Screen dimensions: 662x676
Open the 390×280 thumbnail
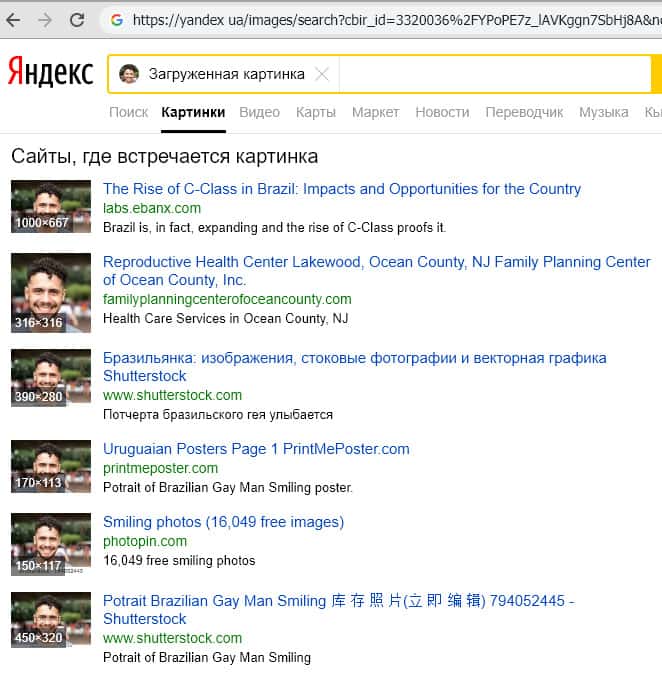(51, 378)
